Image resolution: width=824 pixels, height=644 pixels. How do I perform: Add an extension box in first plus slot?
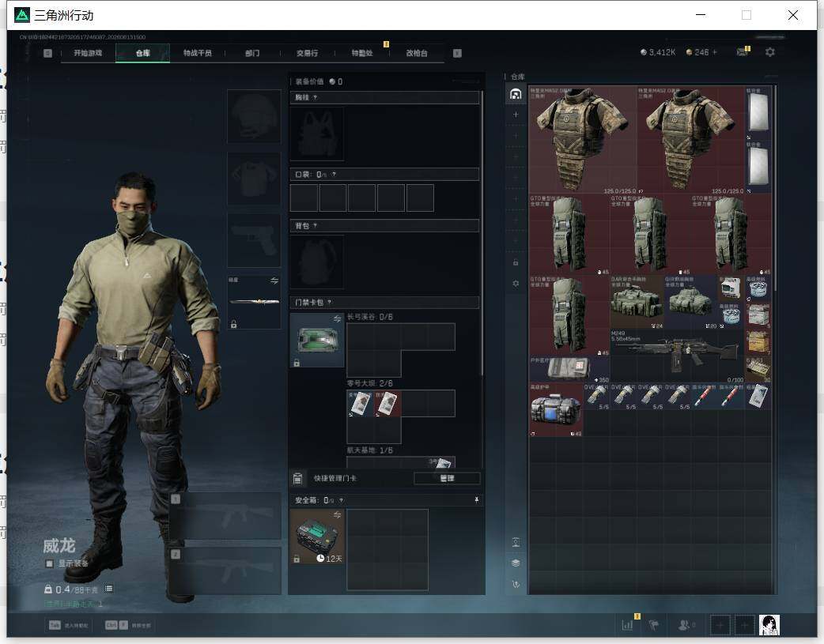coord(516,115)
